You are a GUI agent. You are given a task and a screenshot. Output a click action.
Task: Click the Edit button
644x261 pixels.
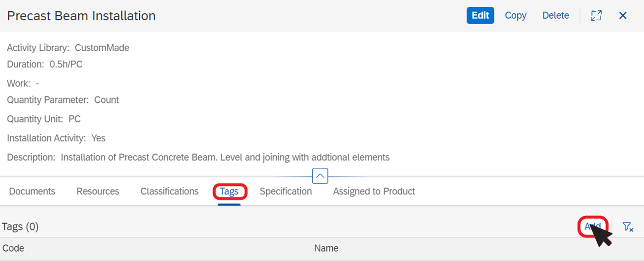(480, 15)
